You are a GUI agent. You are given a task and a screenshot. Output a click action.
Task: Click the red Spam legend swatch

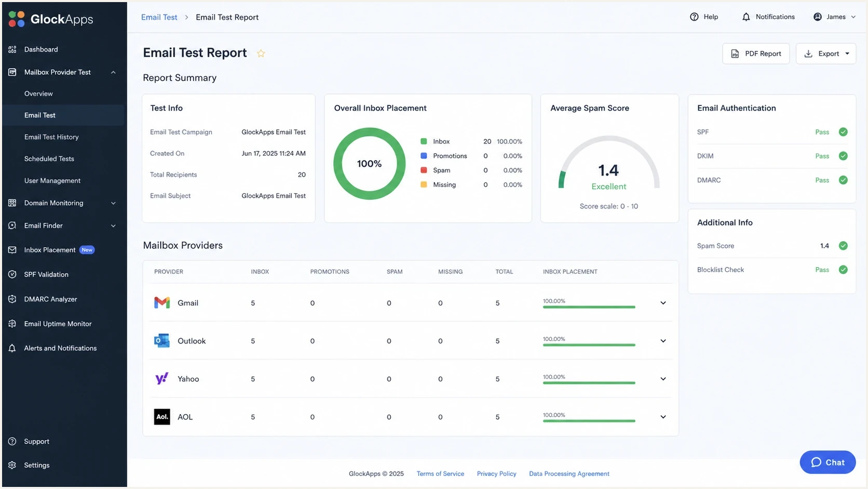click(424, 170)
